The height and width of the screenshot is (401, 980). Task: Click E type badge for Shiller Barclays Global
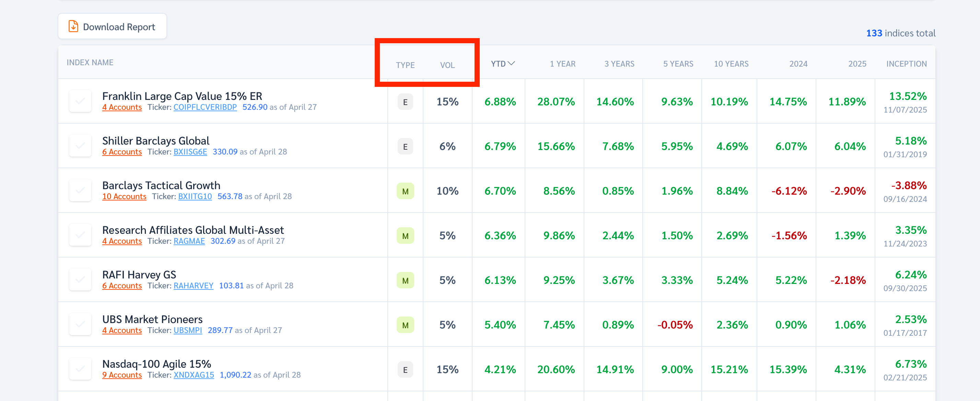point(405,146)
